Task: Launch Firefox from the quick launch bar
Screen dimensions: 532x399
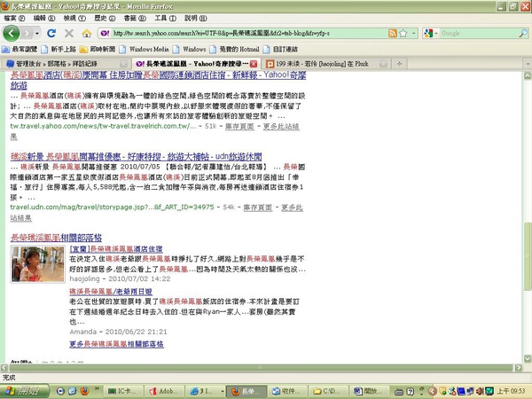Action: (84, 391)
